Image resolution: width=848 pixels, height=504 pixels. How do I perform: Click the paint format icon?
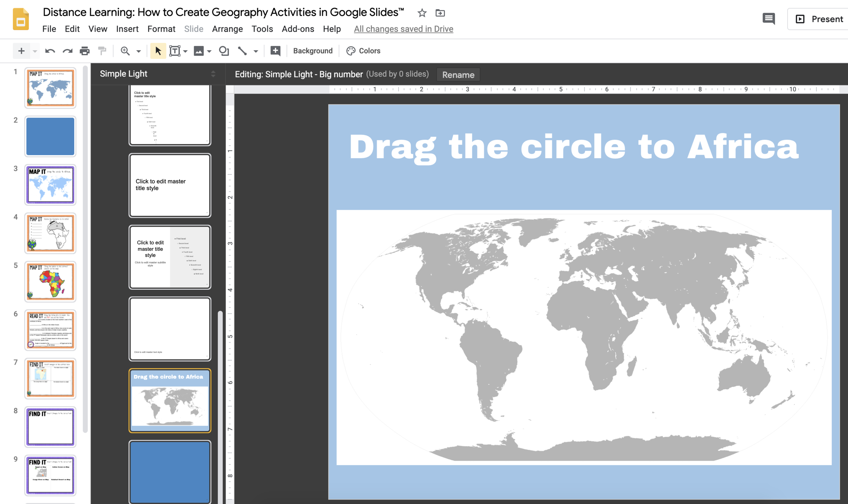(102, 51)
